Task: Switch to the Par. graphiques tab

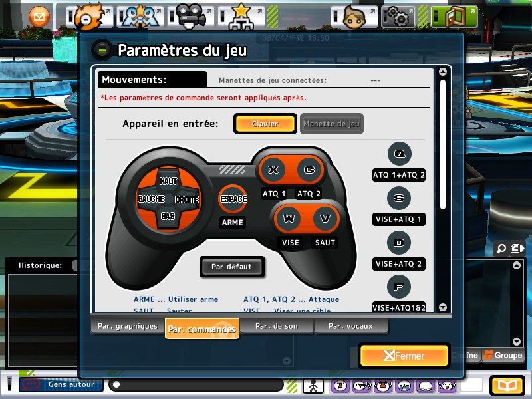Action: click(128, 326)
